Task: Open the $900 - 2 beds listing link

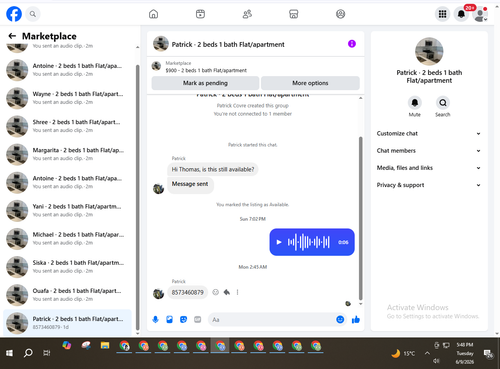Action: [206, 70]
